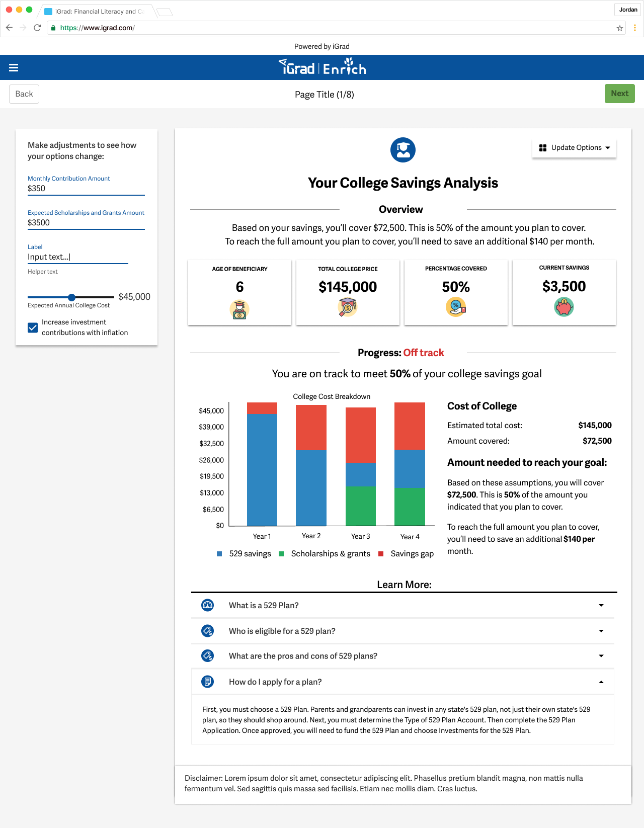Click the secure padlock icon in the address bar
644x828 pixels.
[x=53, y=28]
